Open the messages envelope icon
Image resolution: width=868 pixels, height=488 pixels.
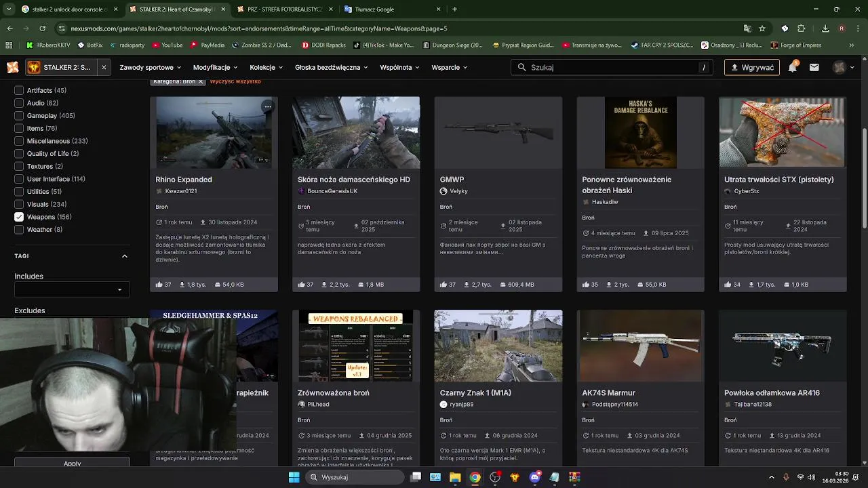coord(814,67)
